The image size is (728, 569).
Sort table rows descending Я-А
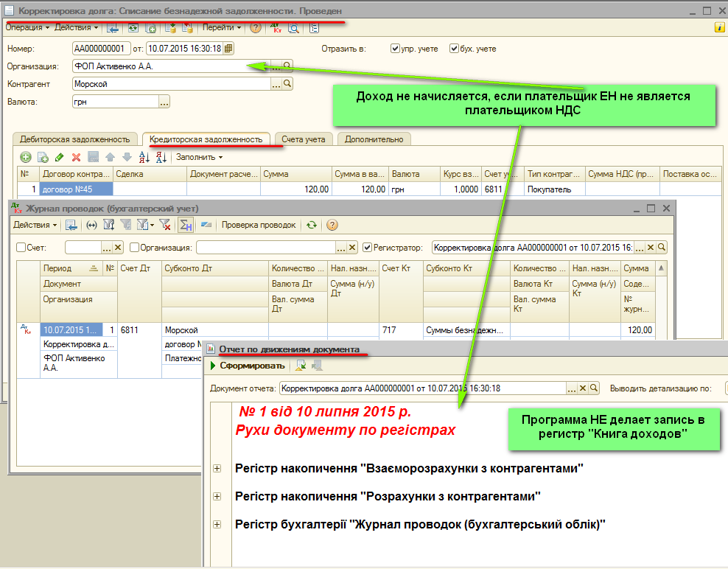161,158
